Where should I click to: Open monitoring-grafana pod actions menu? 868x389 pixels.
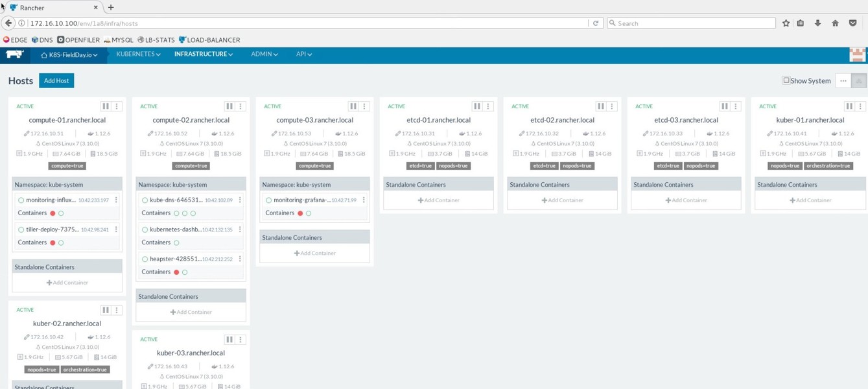coord(364,200)
